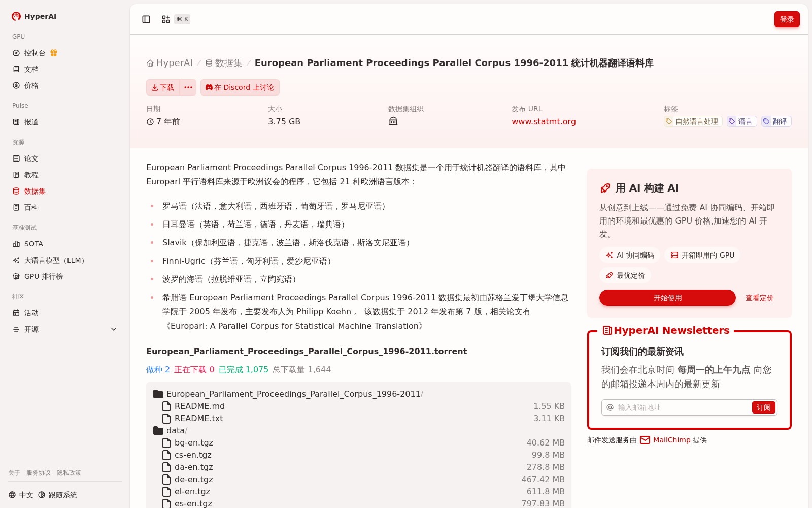This screenshot has height=508, width=812.
Task: Click the ⌘ K shortcut badge
Action: click(x=182, y=19)
